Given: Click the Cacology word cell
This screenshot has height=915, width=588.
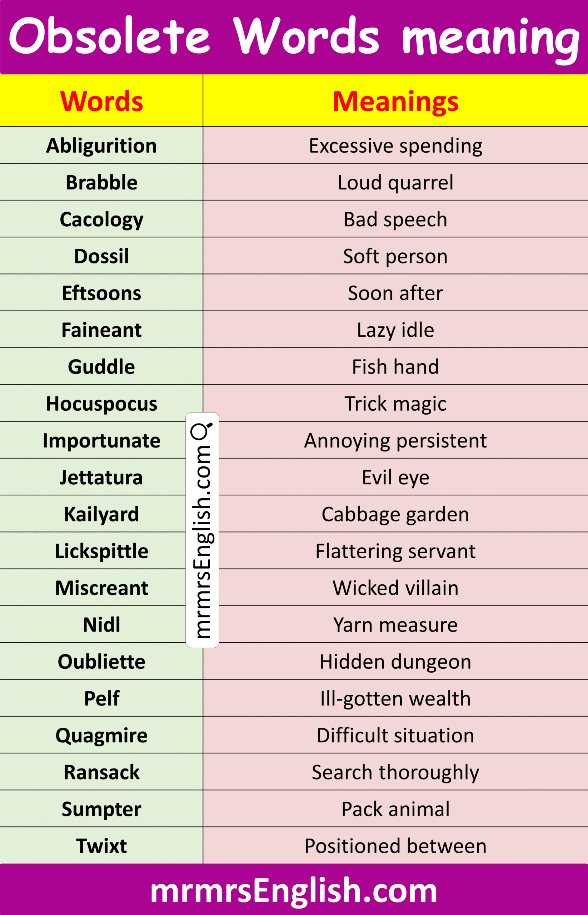Looking at the screenshot, I should 101,219.
